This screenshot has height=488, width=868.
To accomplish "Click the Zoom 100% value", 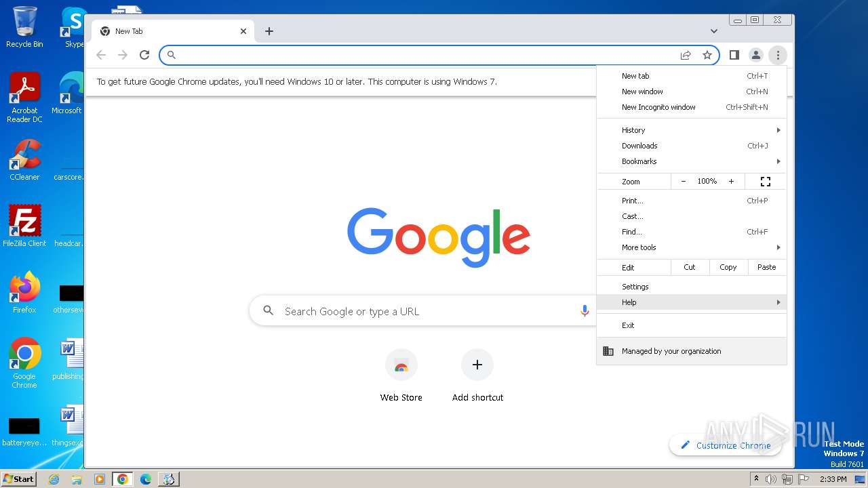I will pos(707,182).
